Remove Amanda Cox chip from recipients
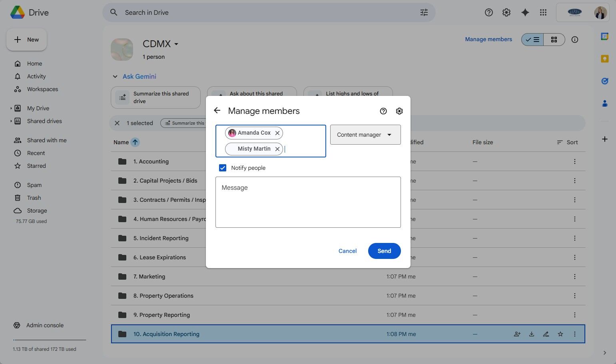 click(x=277, y=133)
